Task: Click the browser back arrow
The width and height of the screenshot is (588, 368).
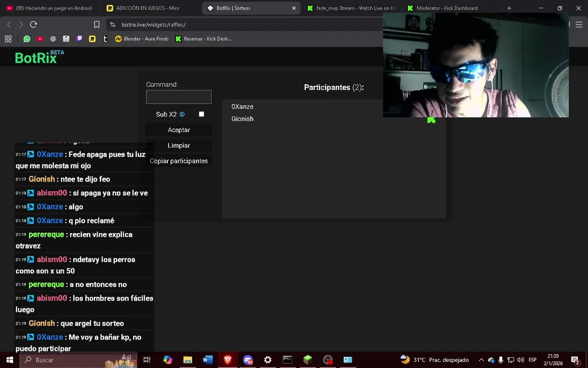Action: pyautogui.click(x=9, y=25)
